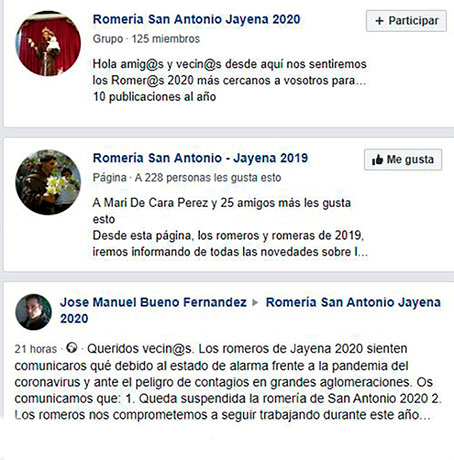
Task: Click the triangle arrow between poster and group
Action: coord(255,303)
